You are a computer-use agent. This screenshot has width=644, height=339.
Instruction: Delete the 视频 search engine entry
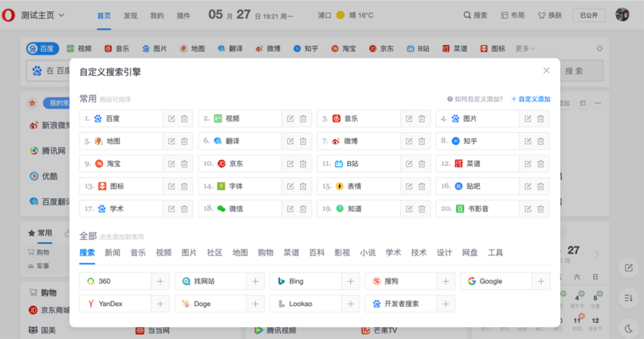pyautogui.click(x=303, y=118)
